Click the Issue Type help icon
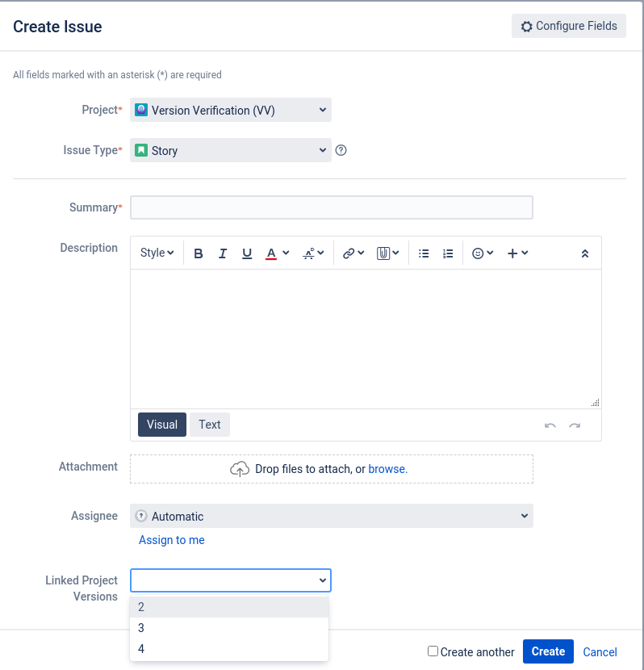This screenshot has width=644, height=670. point(341,150)
